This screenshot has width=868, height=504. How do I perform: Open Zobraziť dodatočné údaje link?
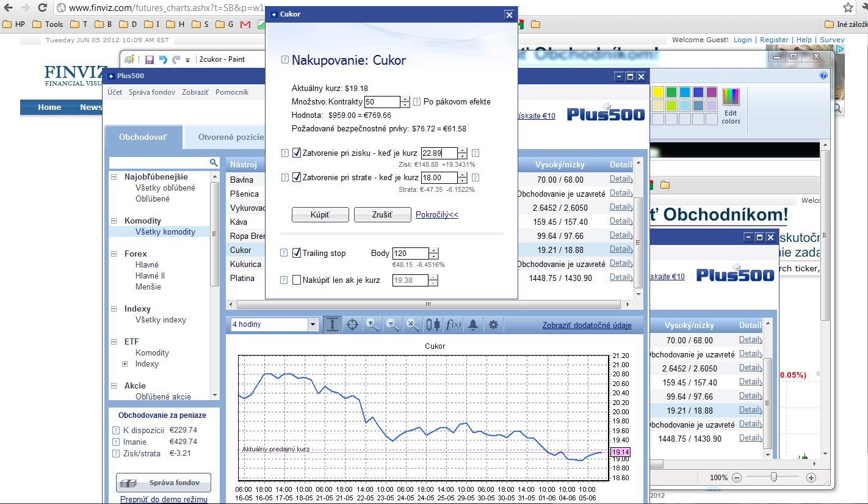587,325
